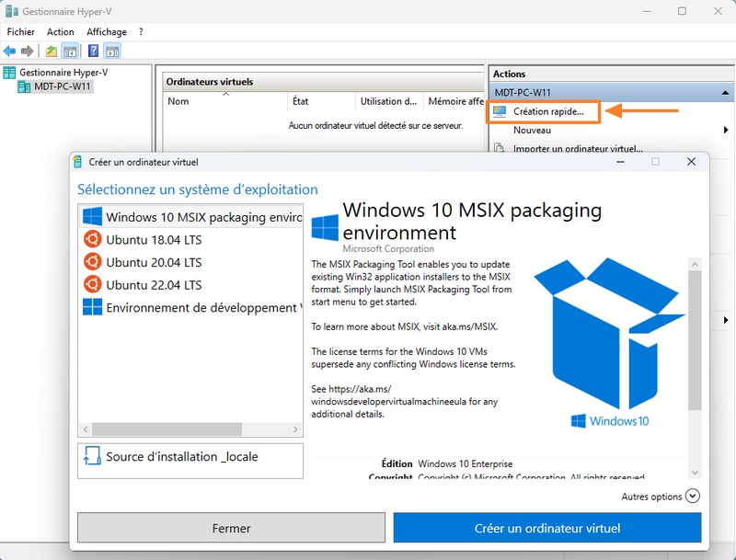Select Ubuntu 20.04 LTS
Image resolution: width=736 pixels, height=560 pixels.
[190, 262]
